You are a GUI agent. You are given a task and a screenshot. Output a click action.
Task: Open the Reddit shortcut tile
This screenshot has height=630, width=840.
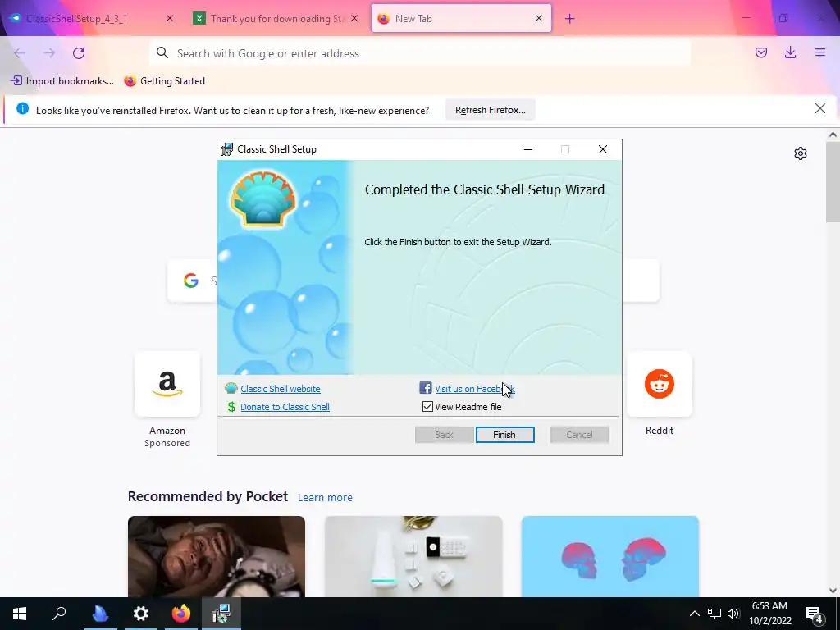pyautogui.click(x=660, y=384)
